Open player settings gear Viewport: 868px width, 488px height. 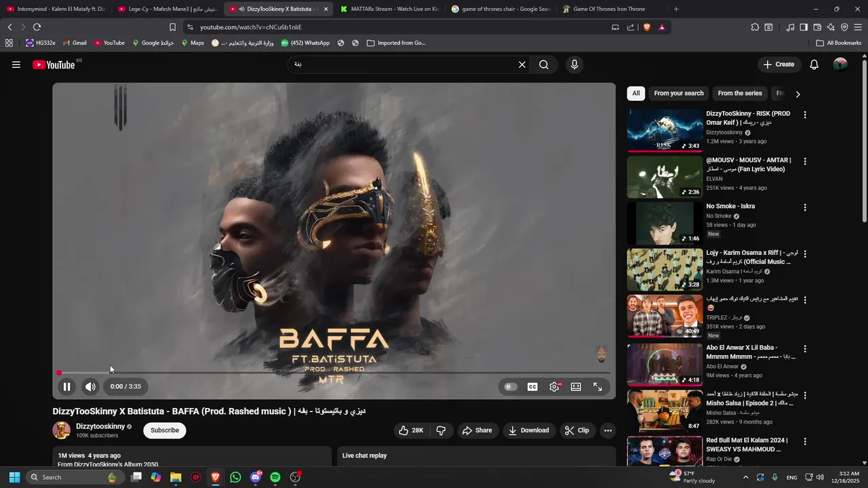tap(555, 386)
